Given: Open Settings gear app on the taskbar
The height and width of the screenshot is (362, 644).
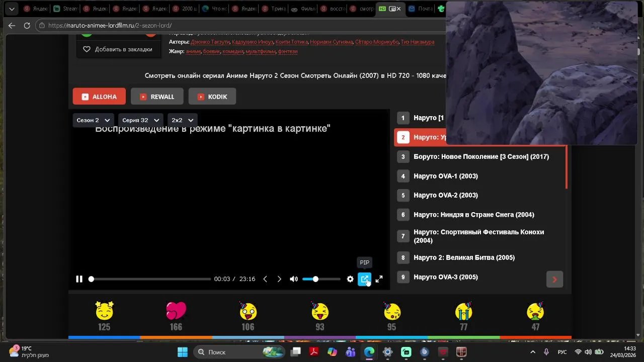Looking at the screenshot, I should (387, 352).
